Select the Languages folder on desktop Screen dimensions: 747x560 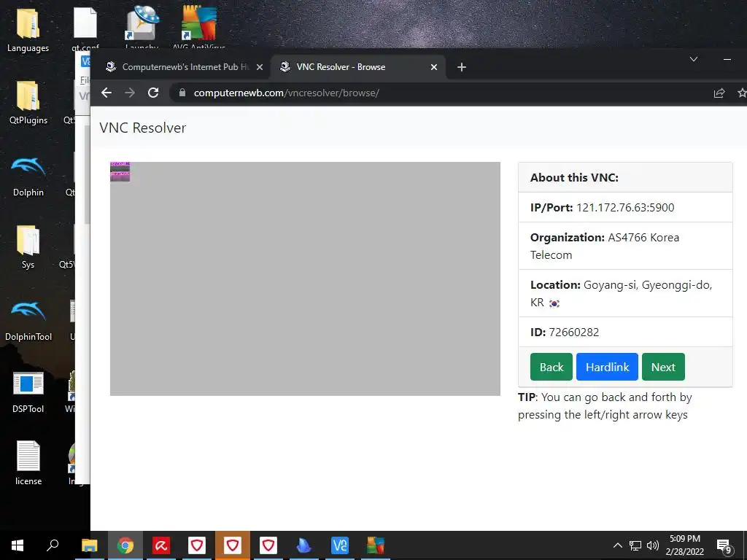pos(28,30)
